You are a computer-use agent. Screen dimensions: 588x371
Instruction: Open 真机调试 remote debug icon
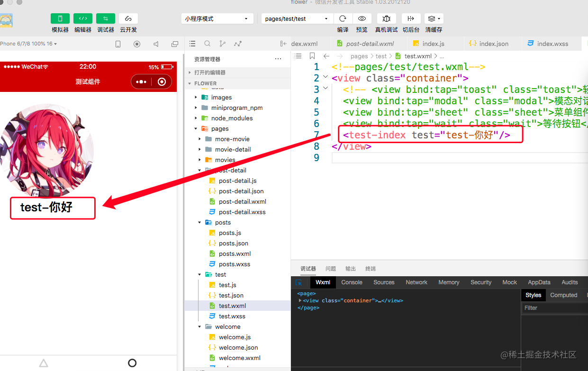pyautogui.click(x=387, y=18)
